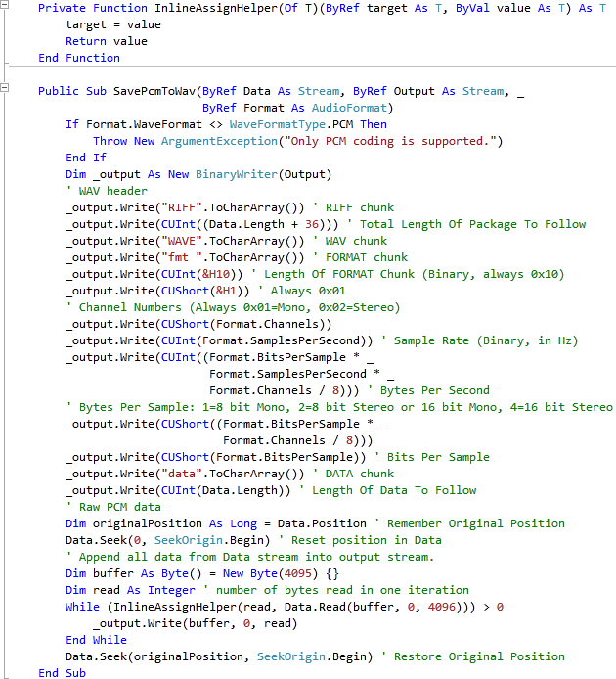Click Format.SamplesPerSecond on the continuation line
Screen dimensions: 616x679
point(287,374)
